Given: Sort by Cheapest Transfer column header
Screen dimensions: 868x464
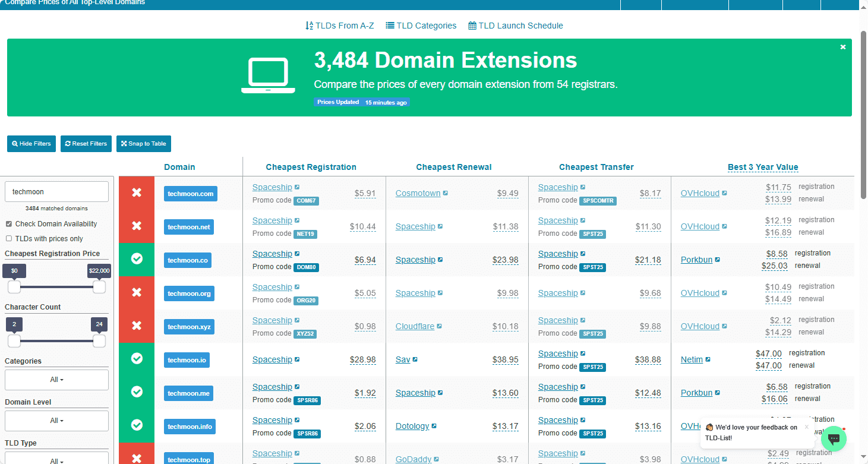Looking at the screenshot, I should click(596, 167).
